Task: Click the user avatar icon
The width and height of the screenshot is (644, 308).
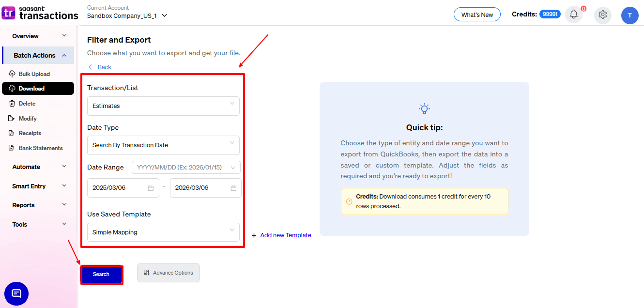Action: pos(629,15)
